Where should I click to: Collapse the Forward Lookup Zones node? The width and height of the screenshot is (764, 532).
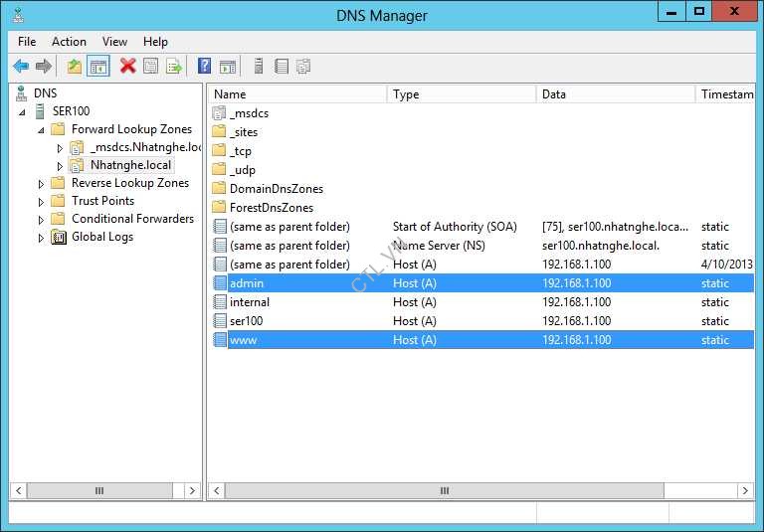tap(42, 130)
